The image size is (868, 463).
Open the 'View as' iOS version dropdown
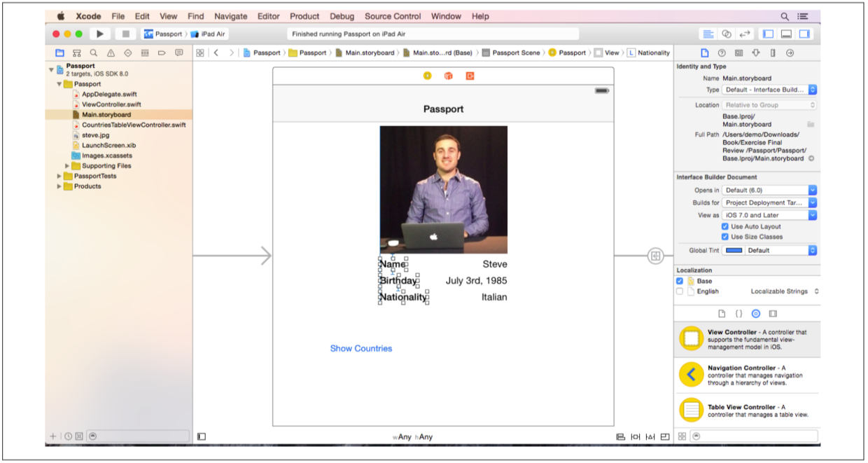769,215
